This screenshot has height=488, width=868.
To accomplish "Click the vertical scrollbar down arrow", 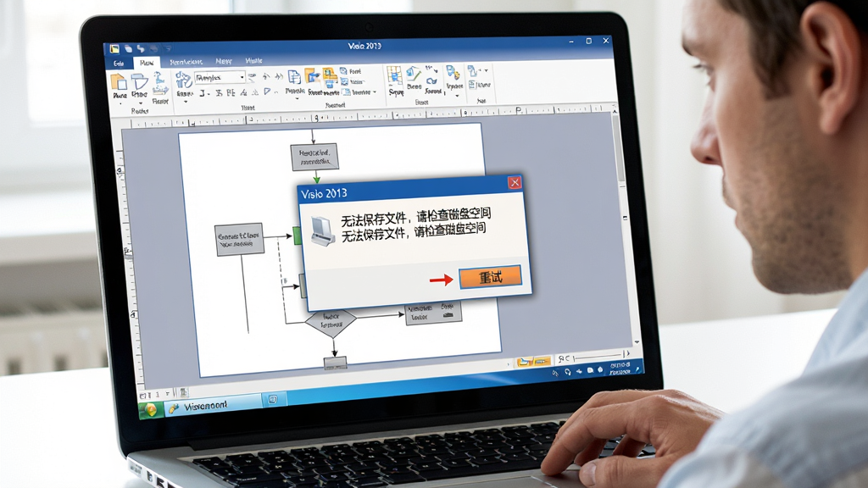I will [x=636, y=342].
